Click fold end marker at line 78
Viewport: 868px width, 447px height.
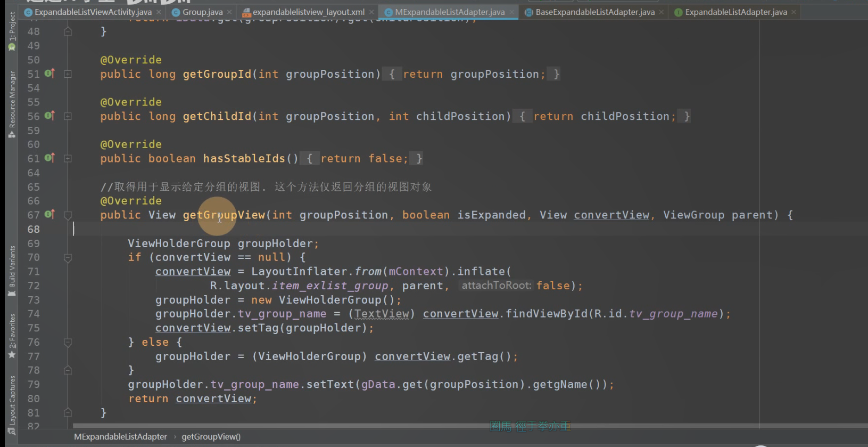(68, 370)
